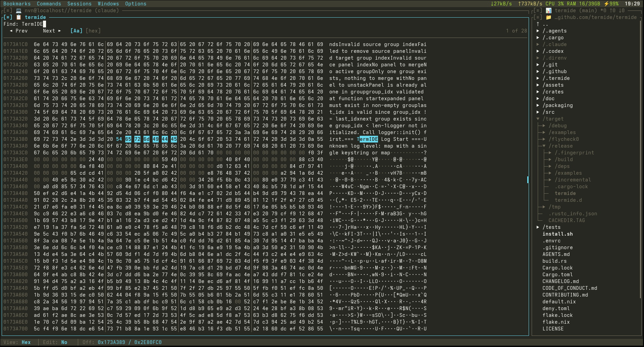Click the folder icon of github.com/termide panel

coord(549,17)
